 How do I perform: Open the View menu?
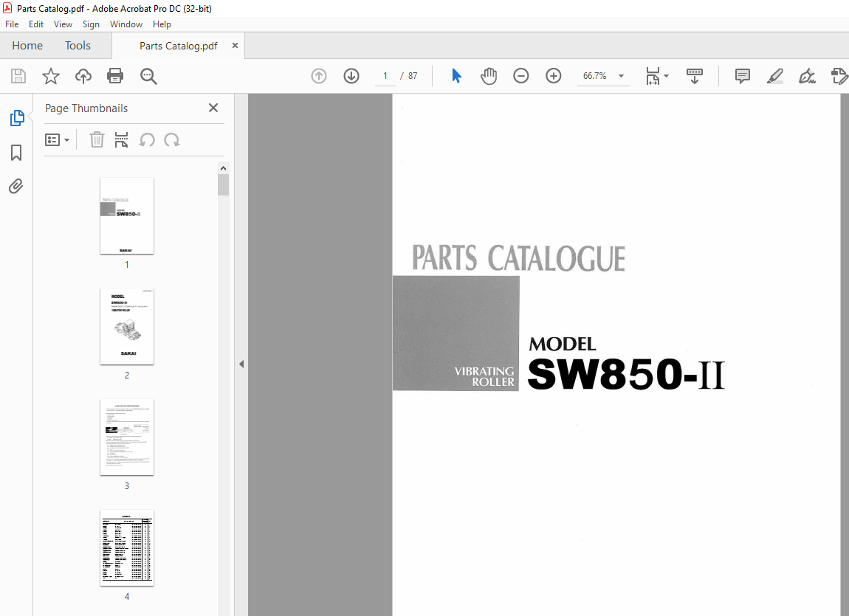[63, 24]
